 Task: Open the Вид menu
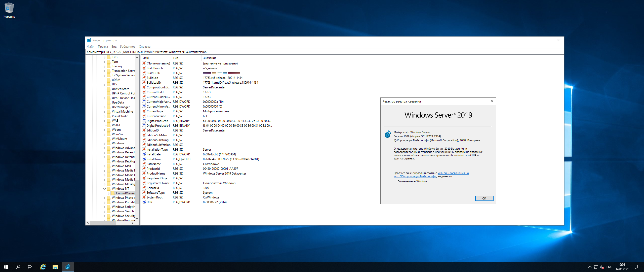point(114,47)
